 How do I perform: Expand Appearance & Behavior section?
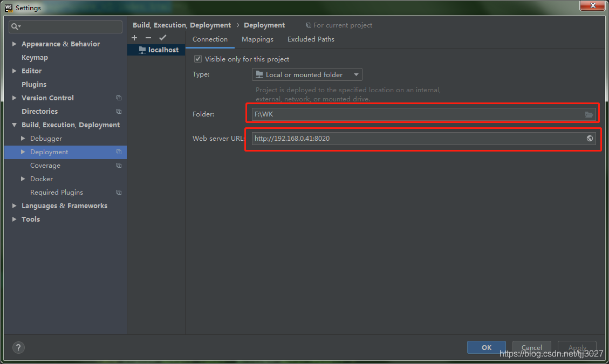(x=15, y=44)
